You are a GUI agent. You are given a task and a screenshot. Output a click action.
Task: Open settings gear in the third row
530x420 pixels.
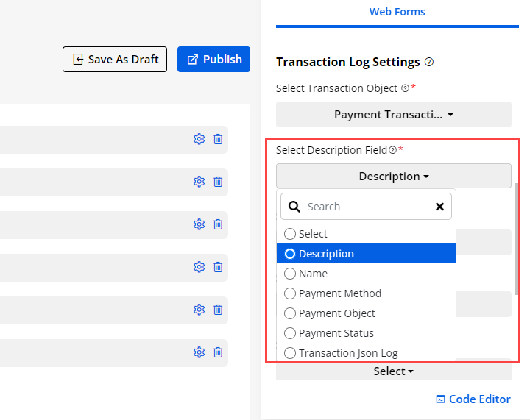[x=199, y=224]
